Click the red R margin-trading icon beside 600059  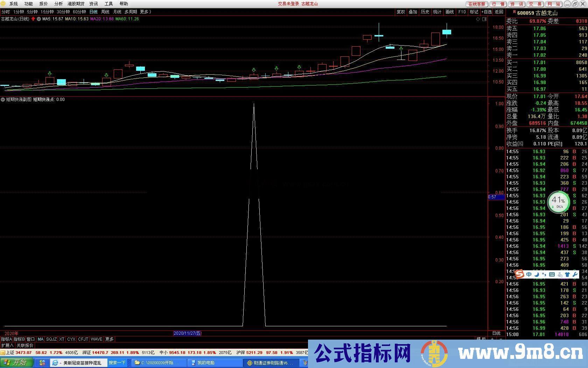pos(514,12)
